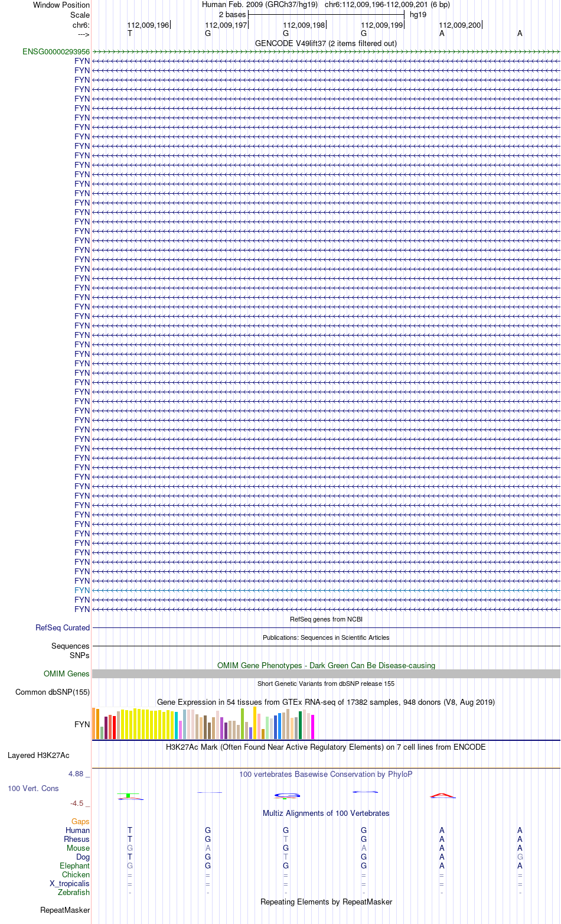Open Common dbSNP(155) track label
This screenshot has height=924, width=561.
[x=53, y=692]
